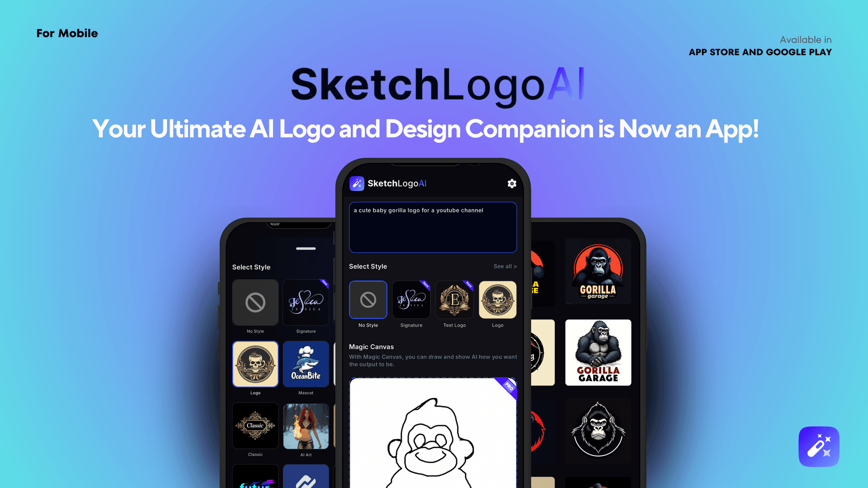This screenshot has width=868, height=488.
Task: Expand the See all styles option
Action: pyautogui.click(x=505, y=266)
